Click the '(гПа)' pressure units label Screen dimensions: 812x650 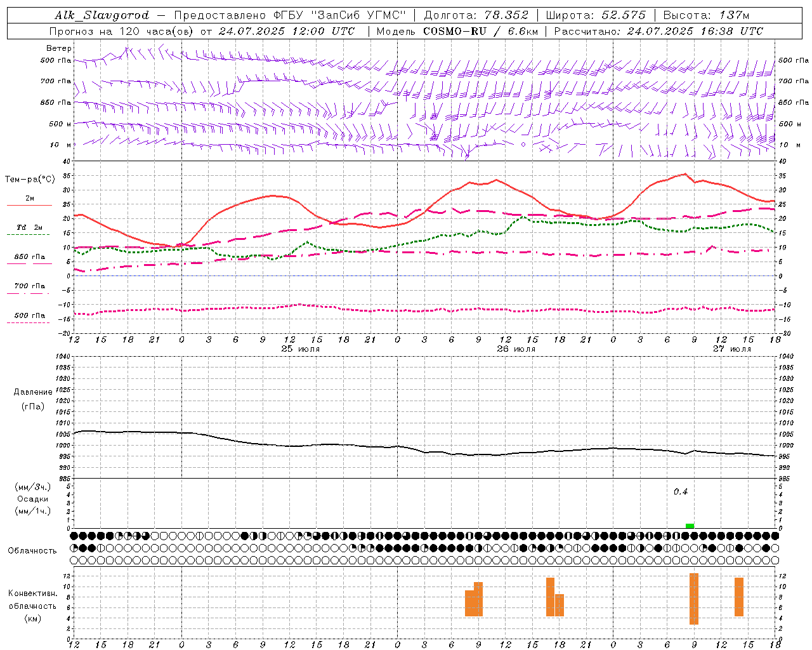(33, 406)
